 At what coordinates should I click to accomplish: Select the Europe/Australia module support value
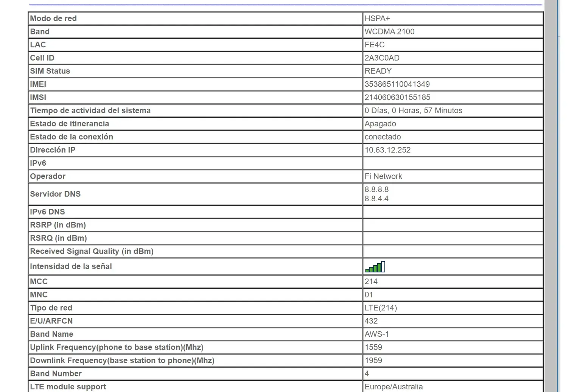tap(394, 387)
